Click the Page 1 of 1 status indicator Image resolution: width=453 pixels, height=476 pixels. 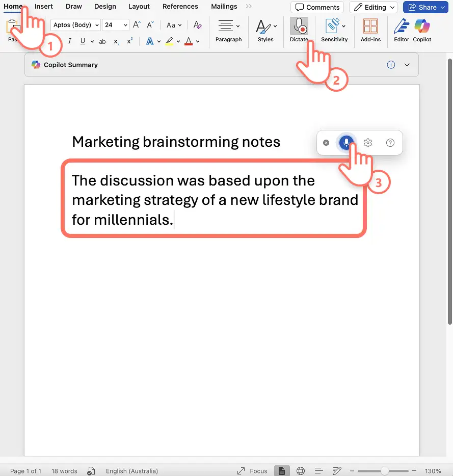[25, 471]
